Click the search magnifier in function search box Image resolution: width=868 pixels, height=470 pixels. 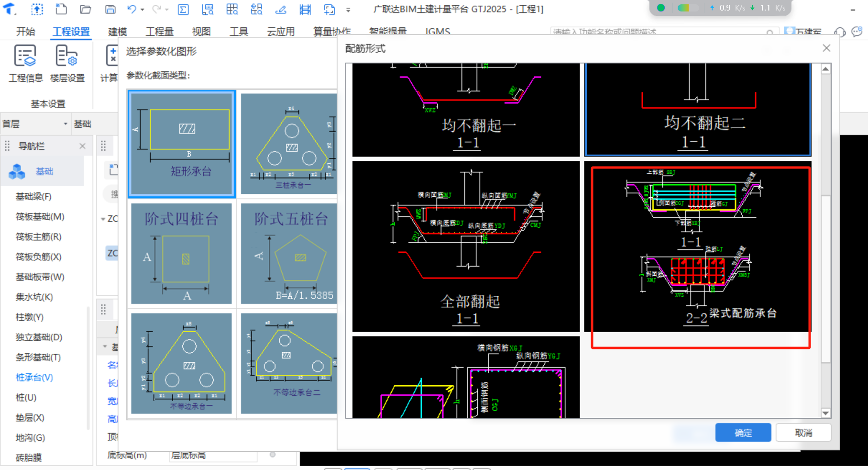769,33
